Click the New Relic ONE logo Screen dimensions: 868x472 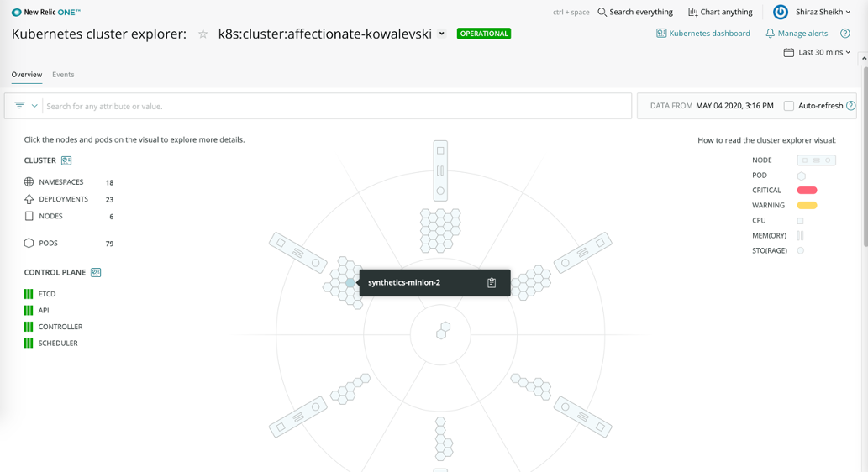click(46, 12)
